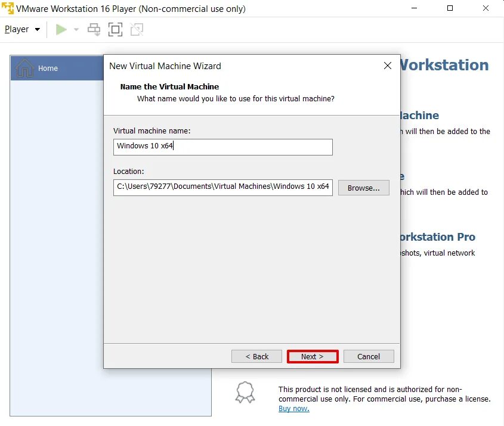
Task: Click the green power on play icon
Action: [61, 30]
